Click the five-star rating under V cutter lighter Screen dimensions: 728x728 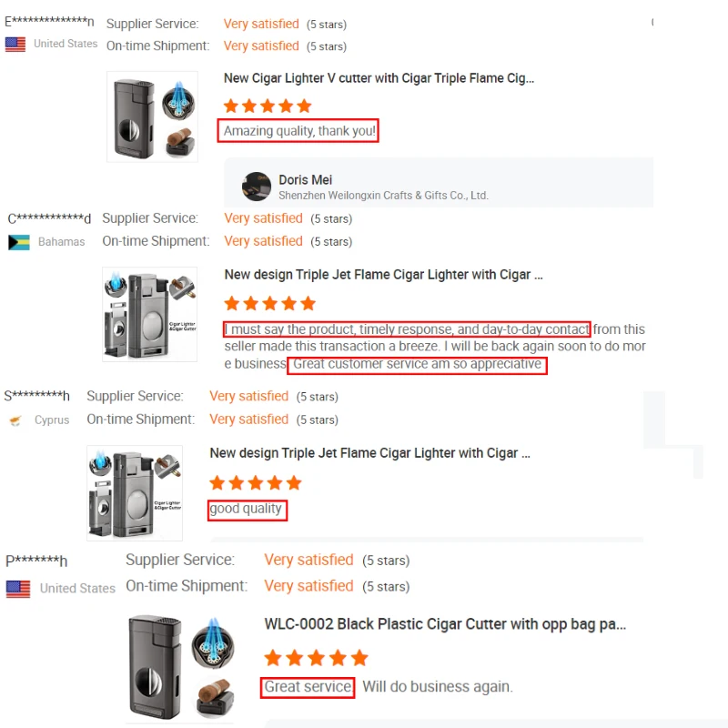click(x=268, y=106)
